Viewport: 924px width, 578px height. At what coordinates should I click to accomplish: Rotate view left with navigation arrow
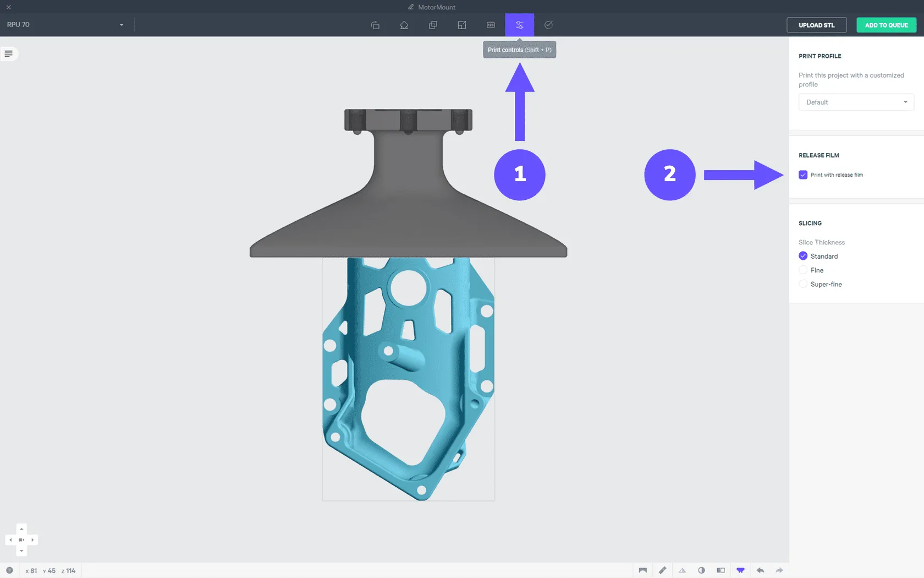(10, 540)
